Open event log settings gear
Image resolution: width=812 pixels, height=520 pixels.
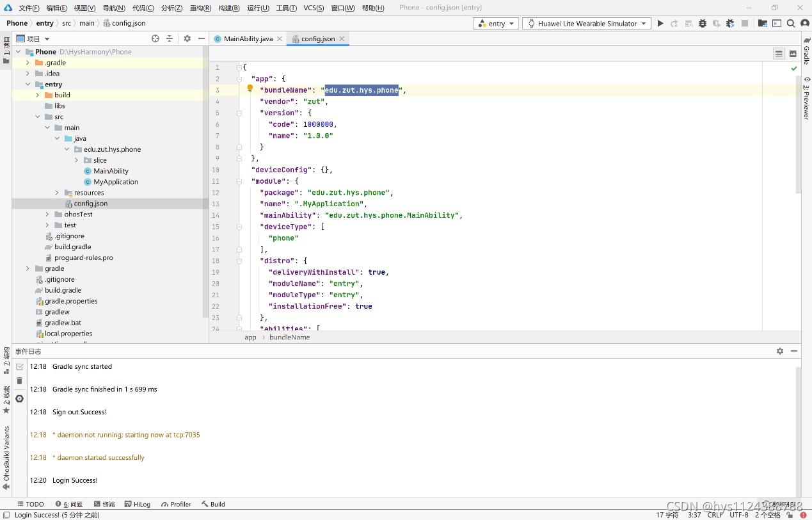tap(780, 351)
